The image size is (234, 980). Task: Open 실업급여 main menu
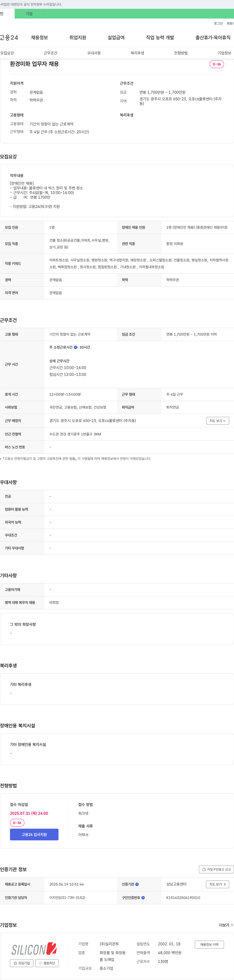point(116,38)
